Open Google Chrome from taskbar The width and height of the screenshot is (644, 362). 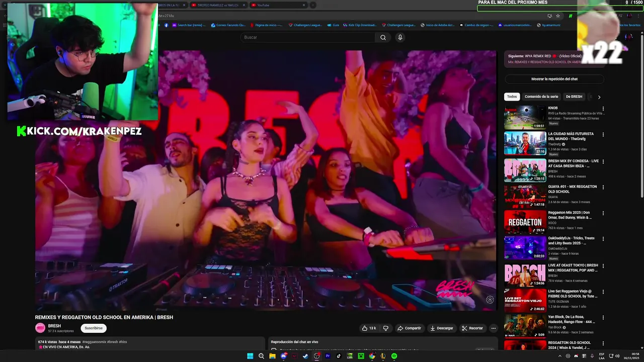point(372,356)
